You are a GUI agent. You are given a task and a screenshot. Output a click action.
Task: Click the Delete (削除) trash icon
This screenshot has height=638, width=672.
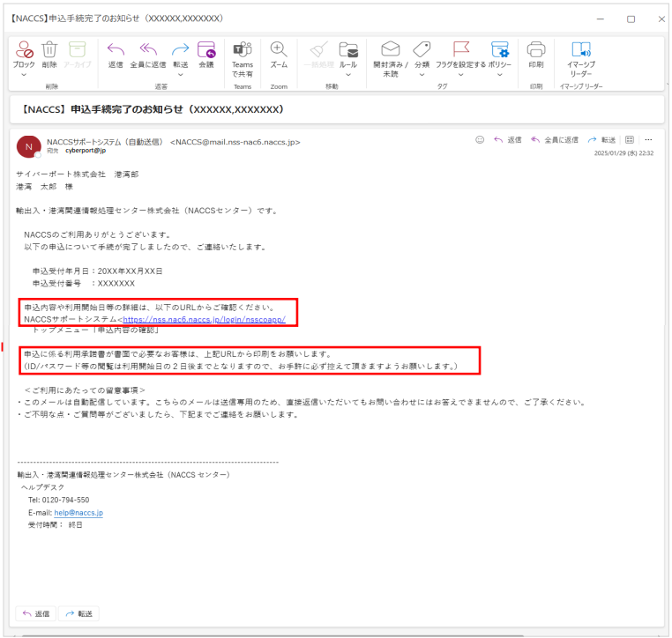pyautogui.click(x=49, y=50)
